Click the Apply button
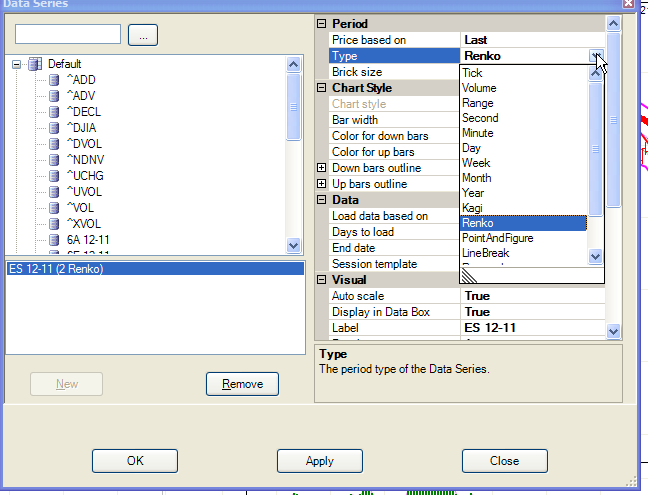Viewport: 648px width, 495px height. pyautogui.click(x=320, y=461)
